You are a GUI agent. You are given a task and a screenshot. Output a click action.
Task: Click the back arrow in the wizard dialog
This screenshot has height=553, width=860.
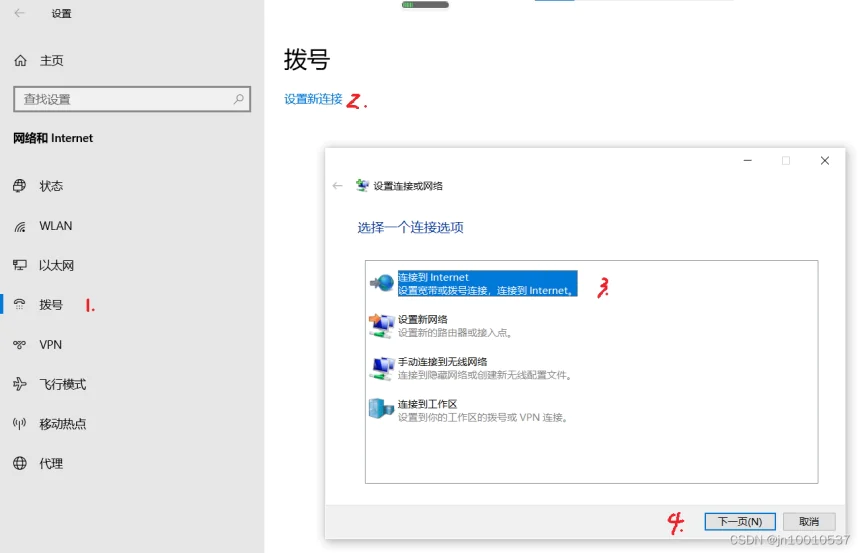coord(337,186)
